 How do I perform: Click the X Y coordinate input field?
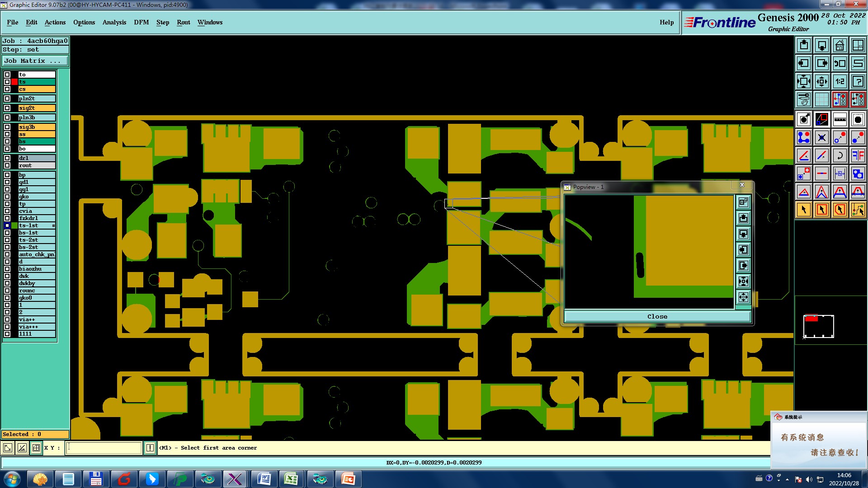coord(104,448)
